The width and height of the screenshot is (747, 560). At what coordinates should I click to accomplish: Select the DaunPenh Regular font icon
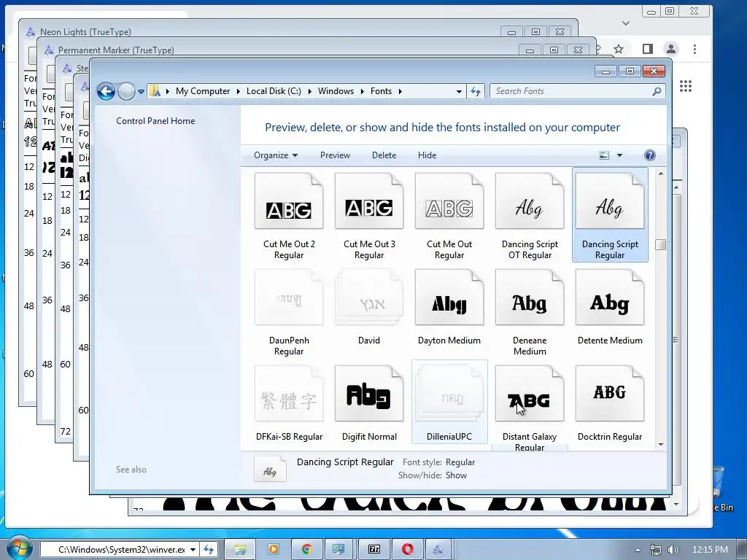289,297
